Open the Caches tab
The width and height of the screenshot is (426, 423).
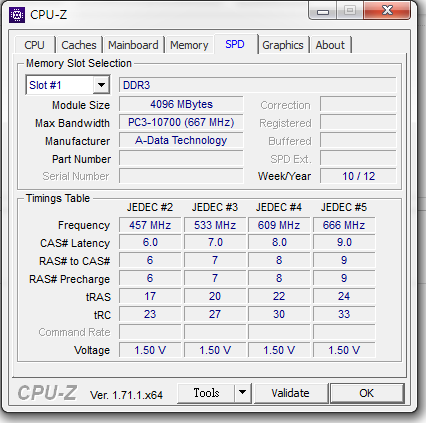[x=79, y=45]
